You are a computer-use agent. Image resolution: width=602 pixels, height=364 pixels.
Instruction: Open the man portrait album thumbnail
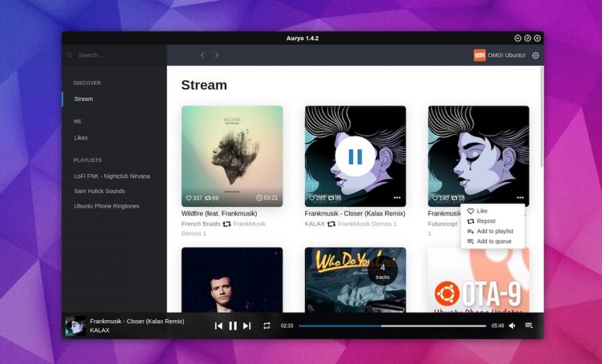232,280
